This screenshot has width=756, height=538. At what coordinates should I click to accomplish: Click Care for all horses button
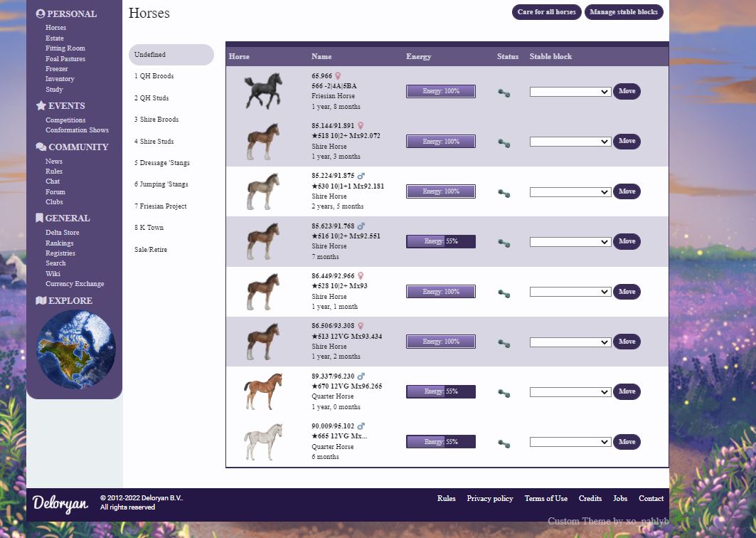tap(547, 12)
